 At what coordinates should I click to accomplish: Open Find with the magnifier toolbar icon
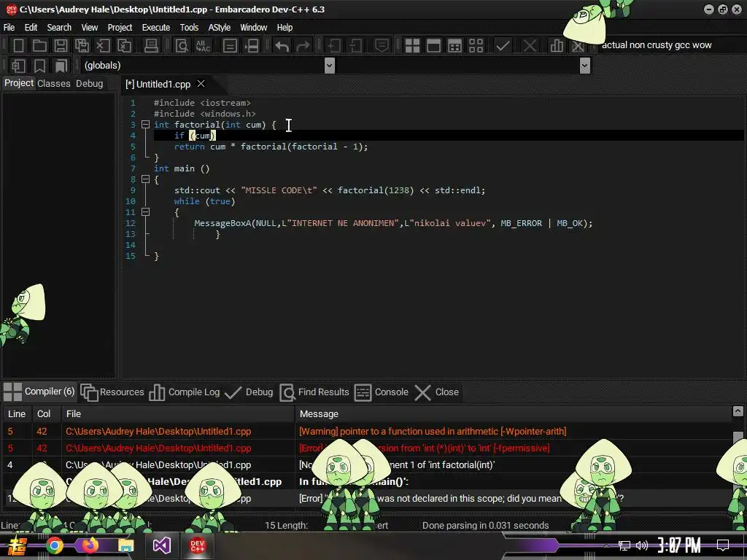pyautogui.click(x=182, y=46)
